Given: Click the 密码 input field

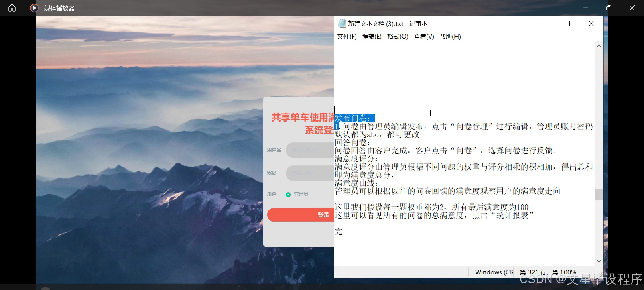Looking at the screenshot, I should coord(310,173).
